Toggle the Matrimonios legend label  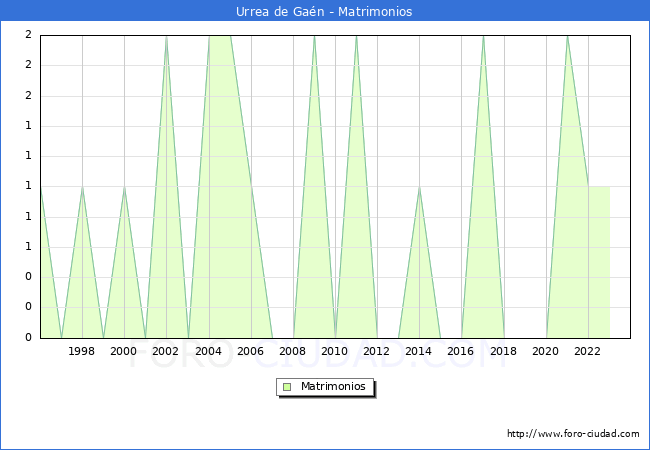point(334,387)
